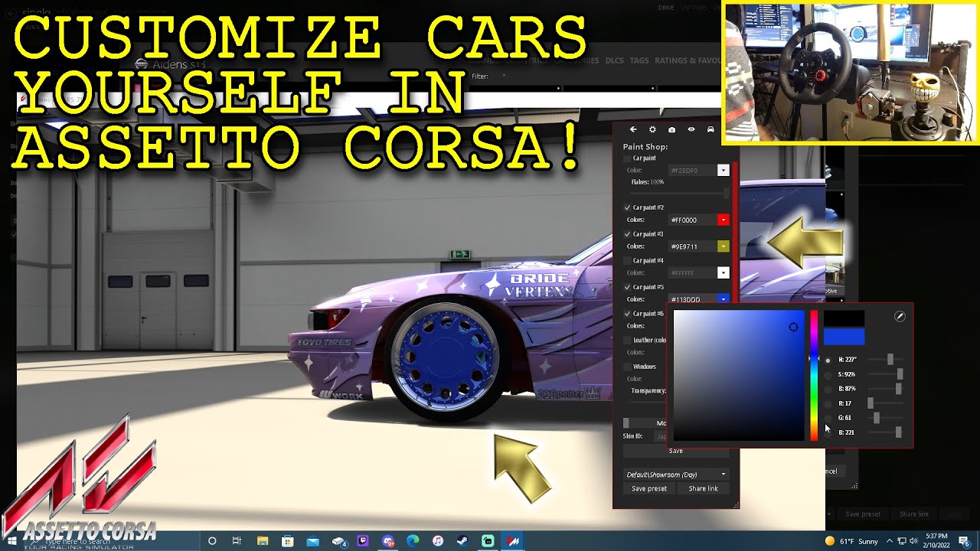Activate the eyedropper tool in color picker

click(x=900, y=316)
